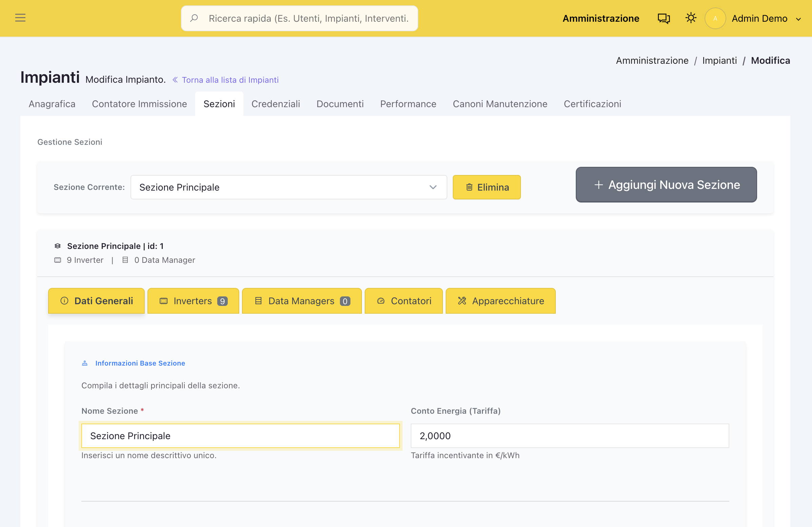Screen dimensions: 812x527
Task: Open the chat messages icon
Action: (664, 18)
